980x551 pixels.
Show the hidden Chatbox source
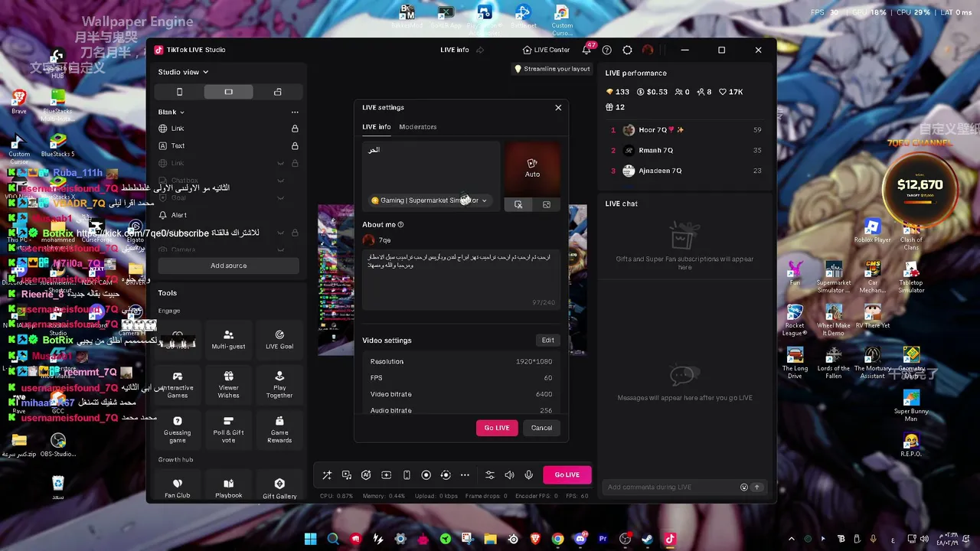click(280, 181)
